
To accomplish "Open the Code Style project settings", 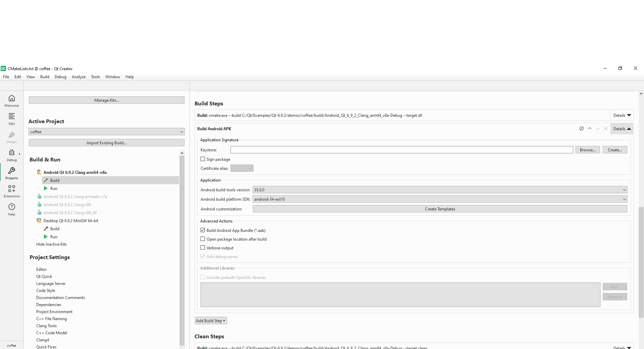I will pos(46,290).
